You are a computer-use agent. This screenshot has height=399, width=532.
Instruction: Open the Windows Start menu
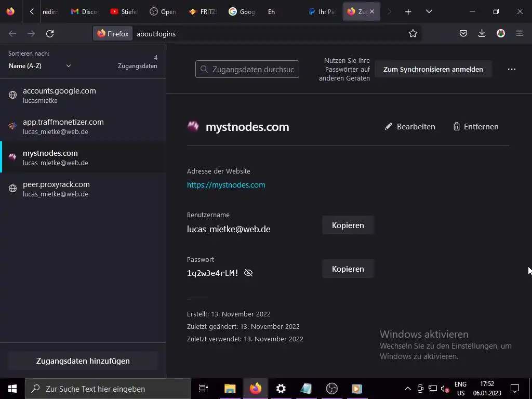pyautogui.click(x=12, y=389)
